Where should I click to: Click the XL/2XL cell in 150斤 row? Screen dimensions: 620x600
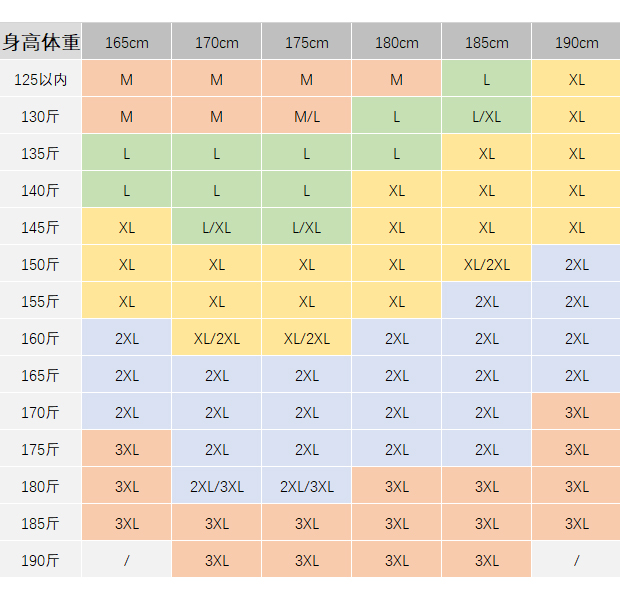click(x=487, y=265)
